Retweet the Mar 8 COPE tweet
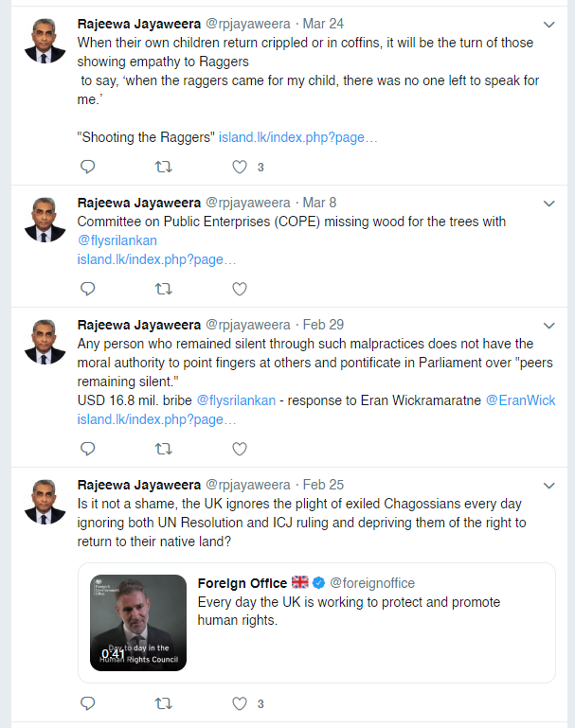 coord(164,289)
